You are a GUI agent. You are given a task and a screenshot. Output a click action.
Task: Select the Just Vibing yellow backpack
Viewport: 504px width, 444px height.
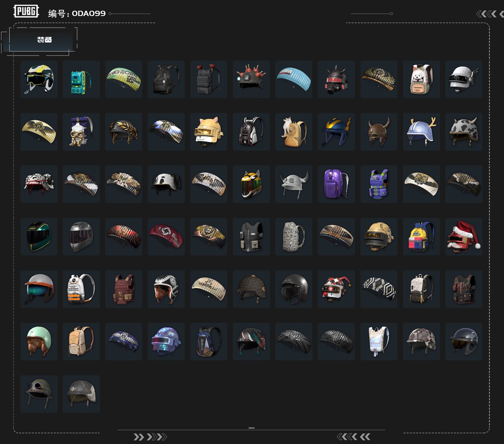(x=421, y=237)
